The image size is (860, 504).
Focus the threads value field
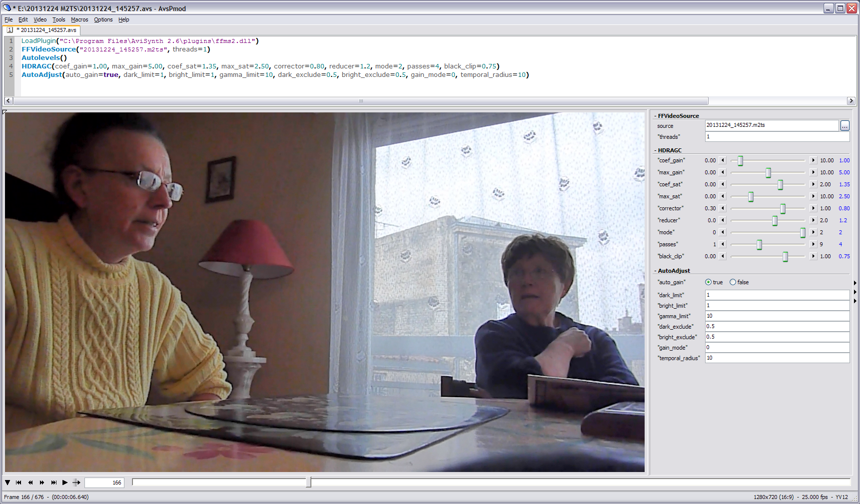click(777, 137)
